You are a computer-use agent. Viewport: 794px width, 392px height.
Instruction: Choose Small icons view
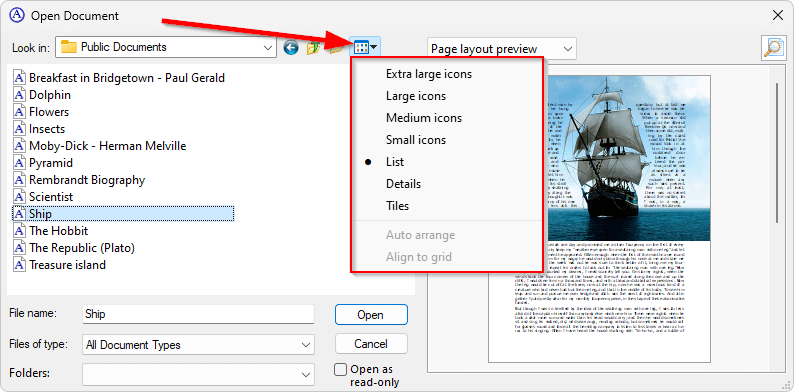(416, 140)
